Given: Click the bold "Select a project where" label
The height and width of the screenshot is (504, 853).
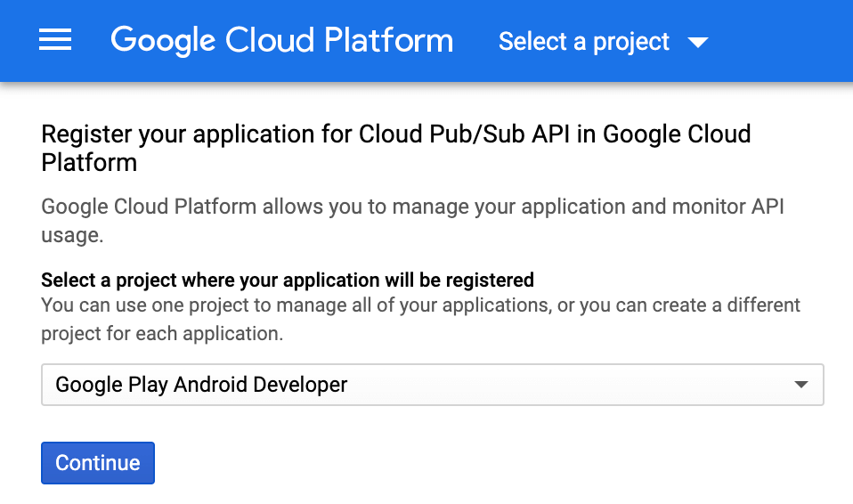Looking at the screenshot, I should coord(287,280).
